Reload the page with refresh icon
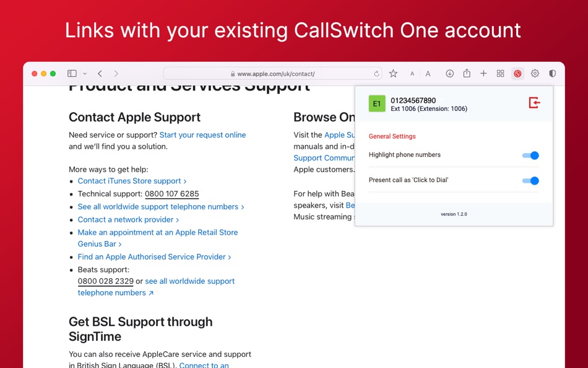The width and height of the screenshot is (588, 368). 376,74
